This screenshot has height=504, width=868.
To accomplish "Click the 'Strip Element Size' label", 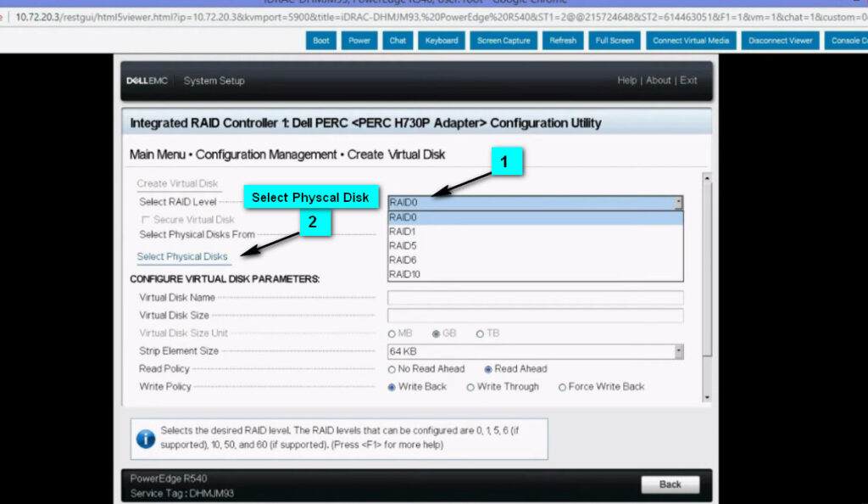I will (x=179, y=351).
